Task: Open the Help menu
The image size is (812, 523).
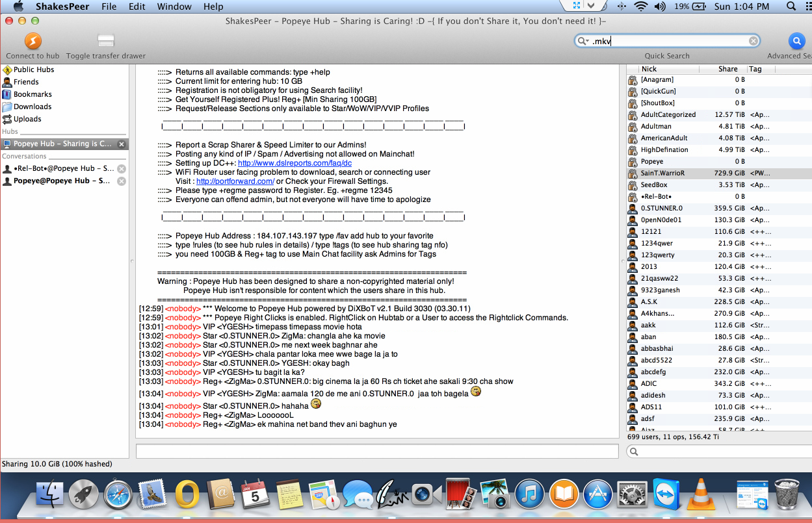Action: (213, 6)
